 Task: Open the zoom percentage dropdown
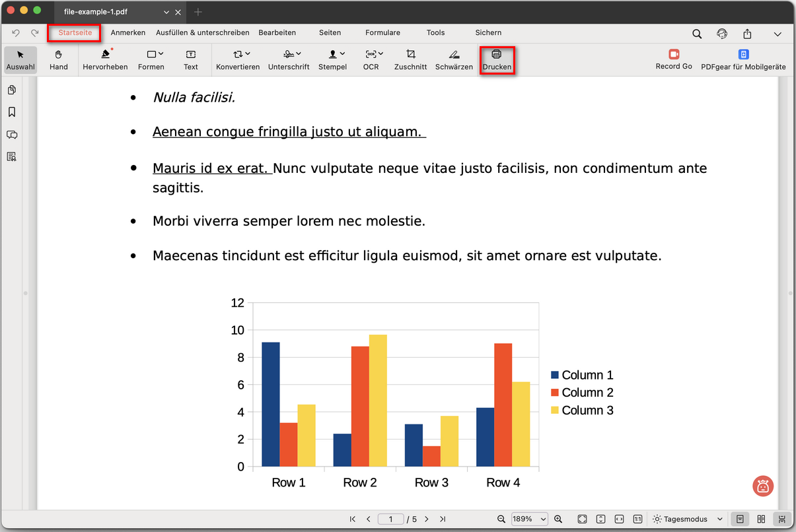[529, 519]
